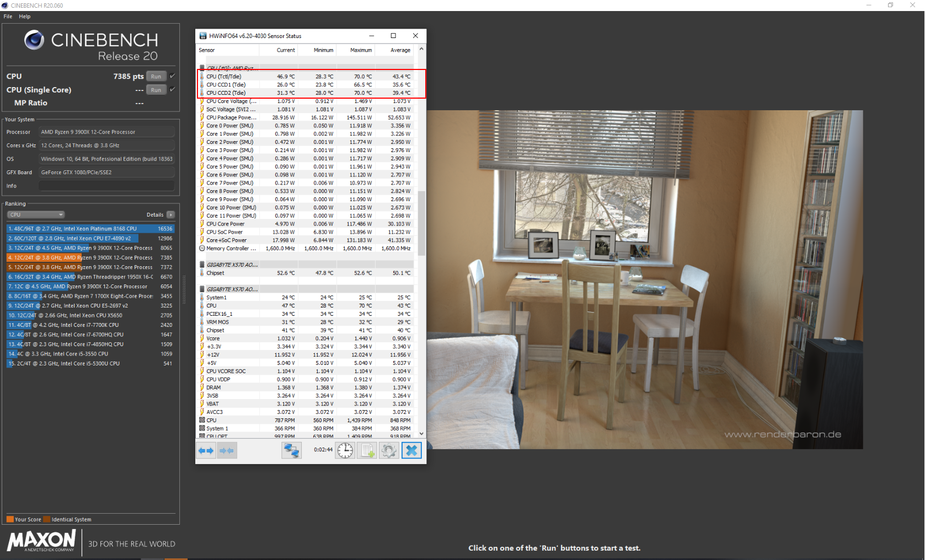925x560 pixels.
Task: Collapse the first GIGABYTE X570 AORUS sensor group
Action: 202,265
